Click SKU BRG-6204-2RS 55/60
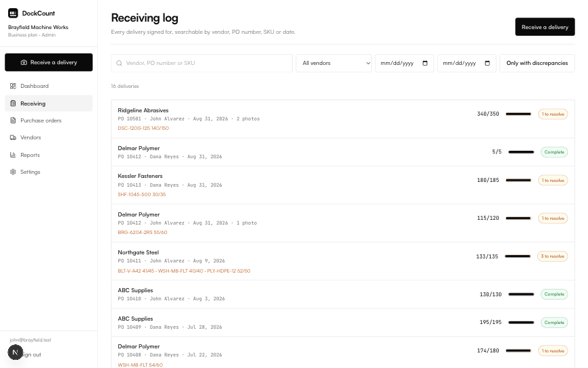The width and height of the screenshot is (588, 368). [143, 233]
